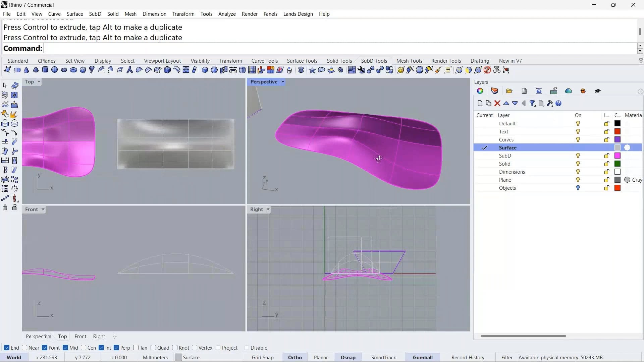
Task: Open the Right viewport title menu
Action: (267, 209)
